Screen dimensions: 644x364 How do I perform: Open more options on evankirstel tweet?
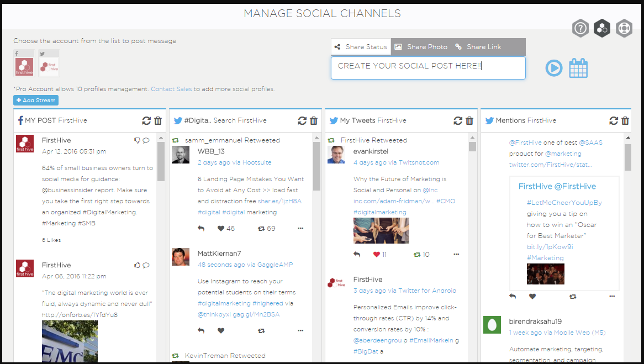point(456,254)
